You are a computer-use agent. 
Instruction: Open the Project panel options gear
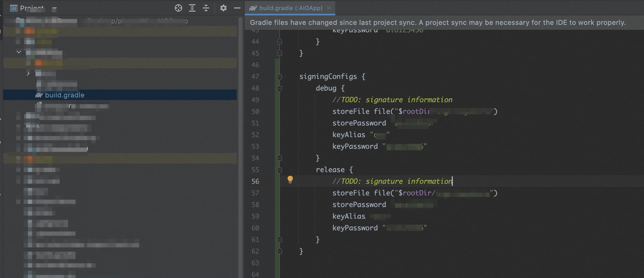pyautogui.click(x=223, y=8)
